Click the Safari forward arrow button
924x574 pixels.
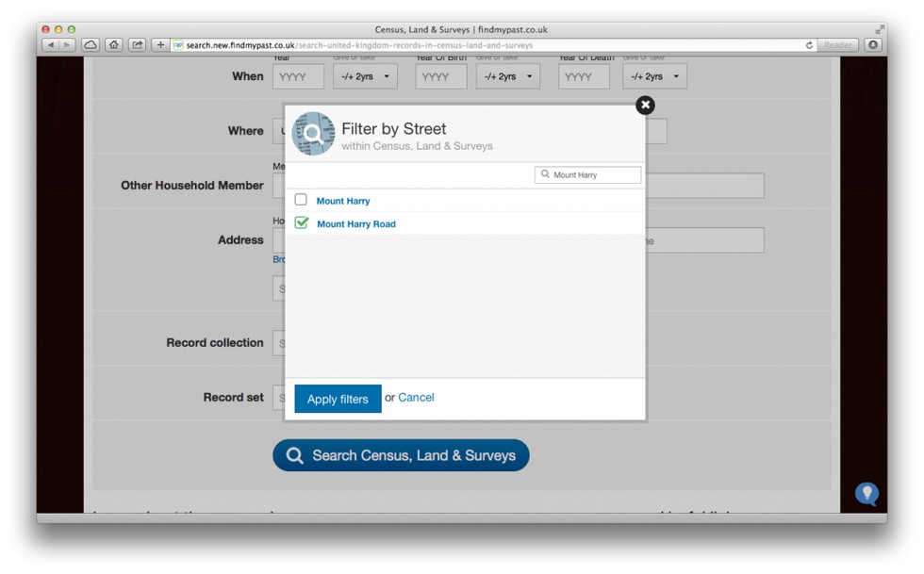tap(68, 44)
